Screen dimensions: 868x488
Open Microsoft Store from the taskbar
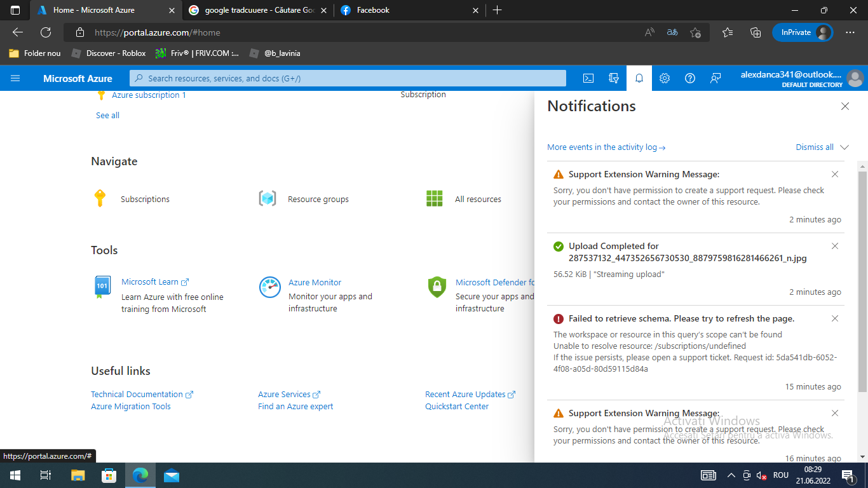[109, 475]
